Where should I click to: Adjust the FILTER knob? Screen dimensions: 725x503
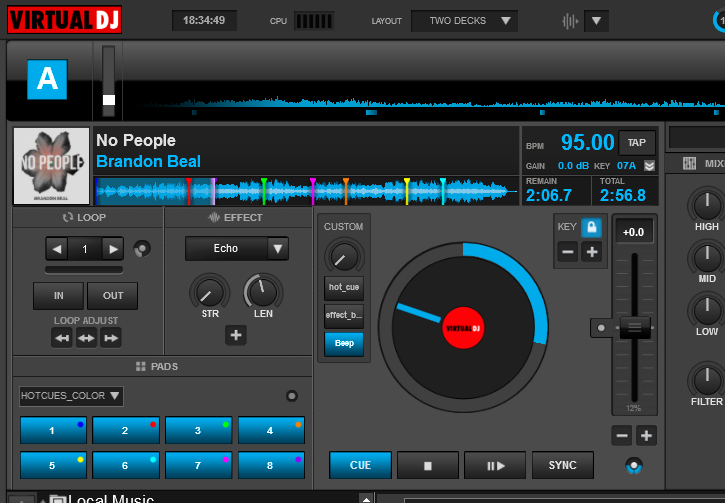(x=707, y=380)
